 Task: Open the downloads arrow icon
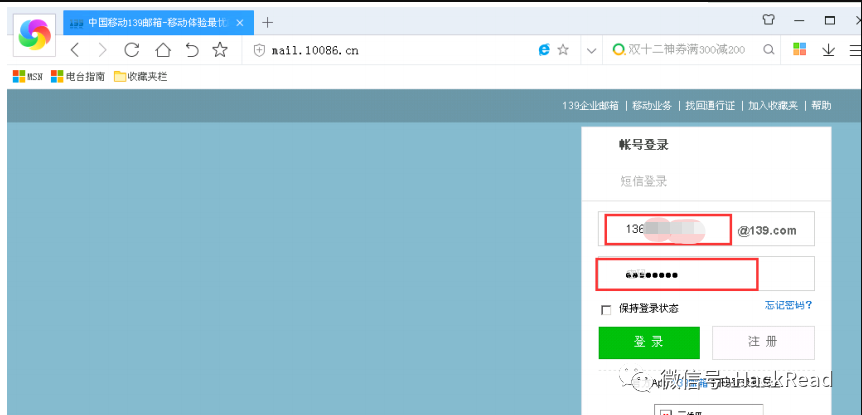(828, 50)
